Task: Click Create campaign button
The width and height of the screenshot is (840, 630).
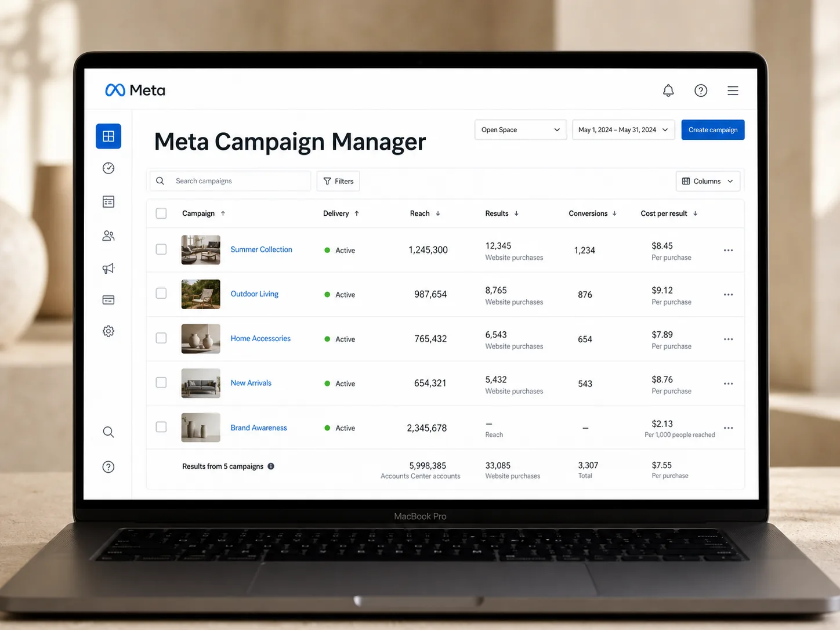Action: tap(713, 130)
